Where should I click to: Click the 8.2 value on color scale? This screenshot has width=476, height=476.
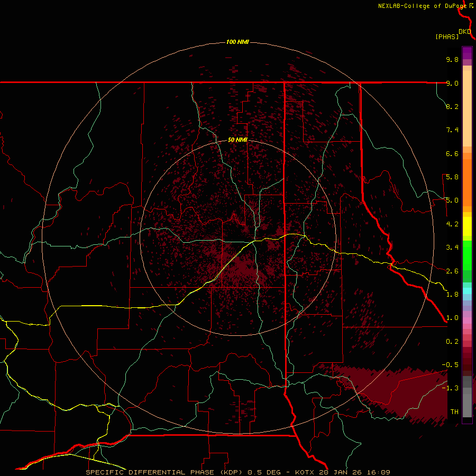(452, 106)
